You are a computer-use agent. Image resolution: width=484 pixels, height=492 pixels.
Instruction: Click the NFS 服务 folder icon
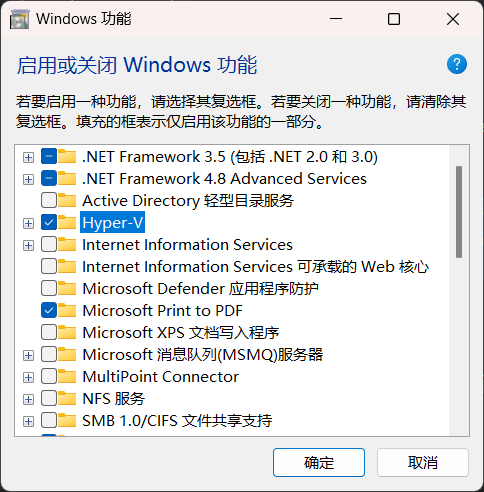pyautogui.click(x=67, y=398)
